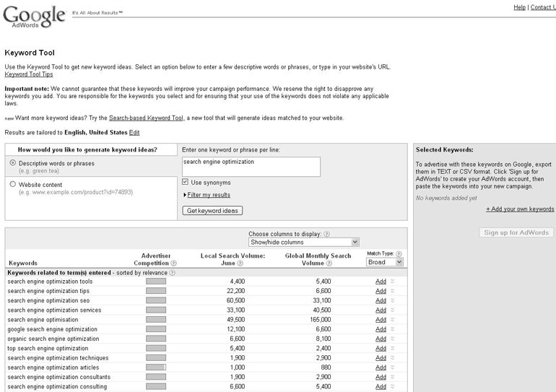
Task: Open the Match Type Broad dropdown
Action: 384,262
